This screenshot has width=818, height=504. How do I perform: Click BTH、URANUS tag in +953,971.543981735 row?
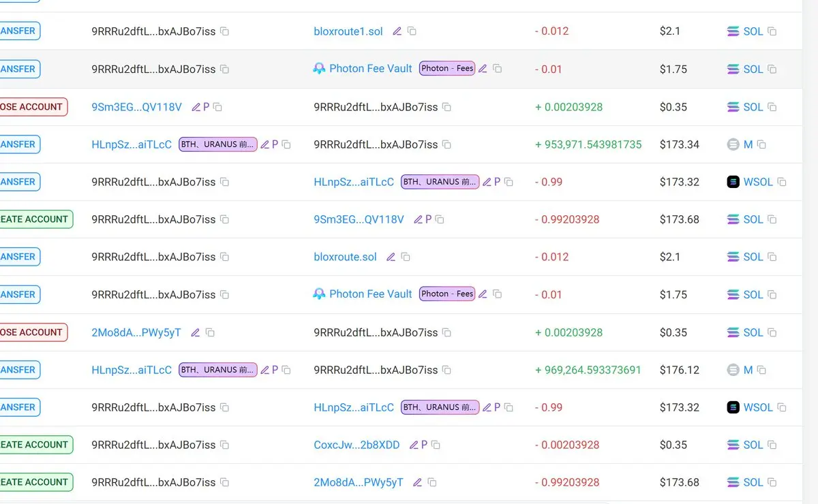218,144
